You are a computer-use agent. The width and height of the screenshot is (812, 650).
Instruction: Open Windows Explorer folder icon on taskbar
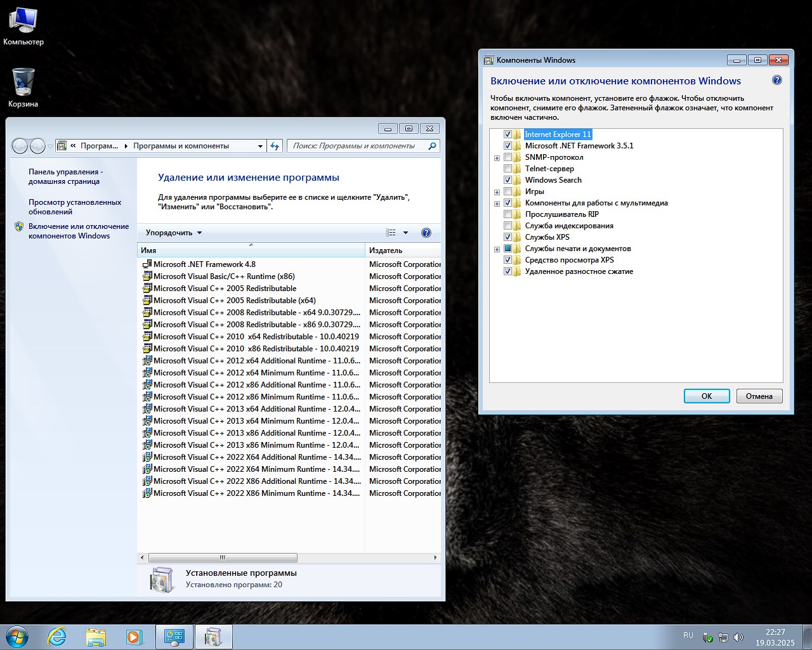[96, 637]
